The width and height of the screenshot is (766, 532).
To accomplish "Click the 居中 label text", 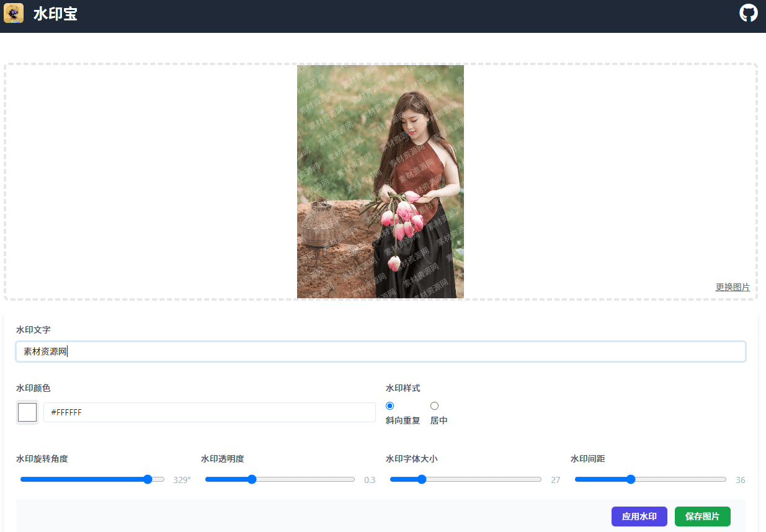I will [439, 420].
